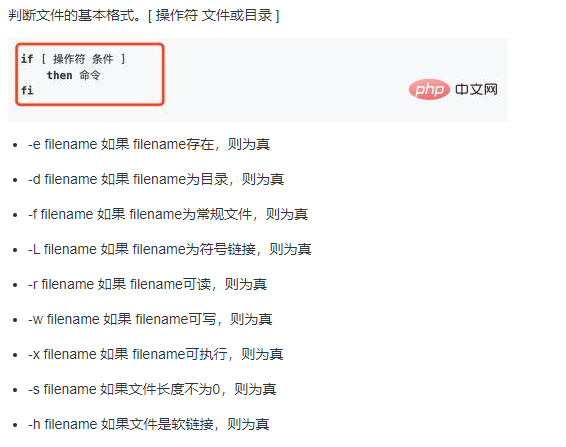Select the -r filename readable item
Viewport: 566px width, 447px height.
[x=147, y=284]
